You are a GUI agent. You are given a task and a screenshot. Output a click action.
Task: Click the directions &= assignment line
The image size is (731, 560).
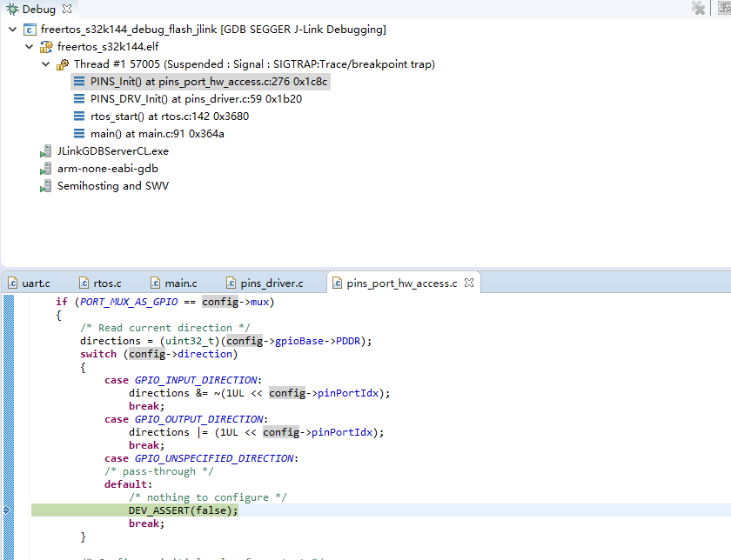(x=259, y=393)
